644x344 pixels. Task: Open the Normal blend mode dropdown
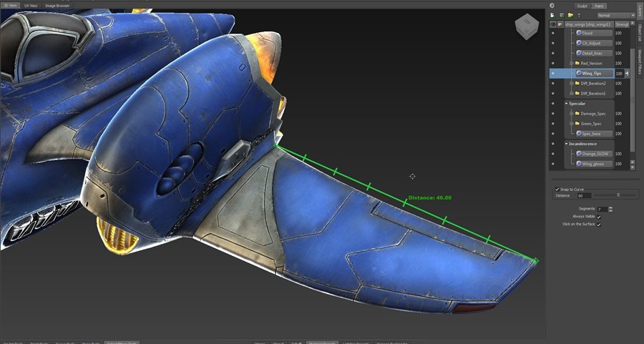click(615, 15)
